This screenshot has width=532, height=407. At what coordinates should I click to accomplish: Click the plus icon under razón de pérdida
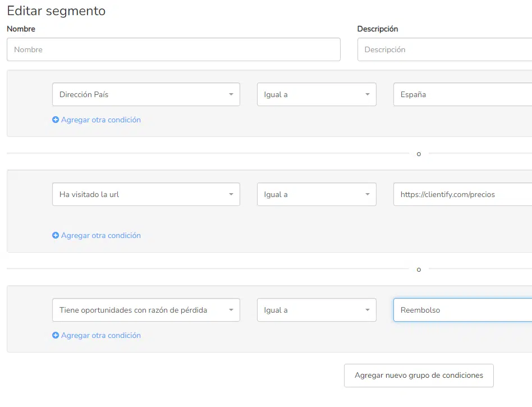pyautogui.click(x=56, y=335)
